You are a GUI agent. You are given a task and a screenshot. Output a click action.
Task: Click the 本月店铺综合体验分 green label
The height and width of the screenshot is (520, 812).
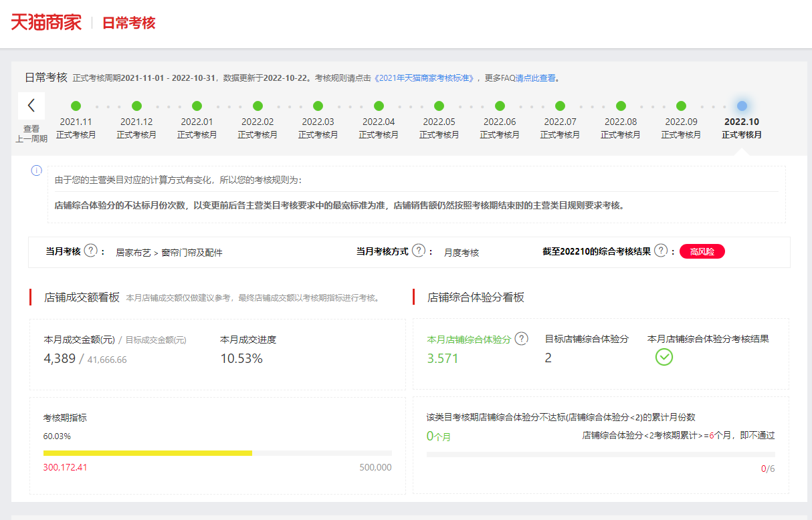[469, 340]
